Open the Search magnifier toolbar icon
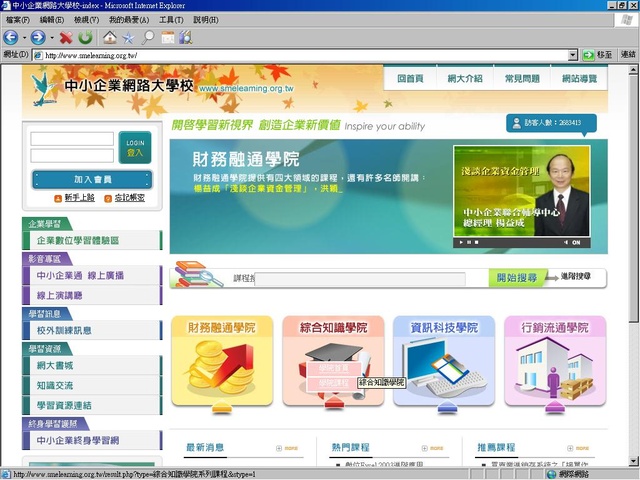The image size is (640, 480). [148, 38]
